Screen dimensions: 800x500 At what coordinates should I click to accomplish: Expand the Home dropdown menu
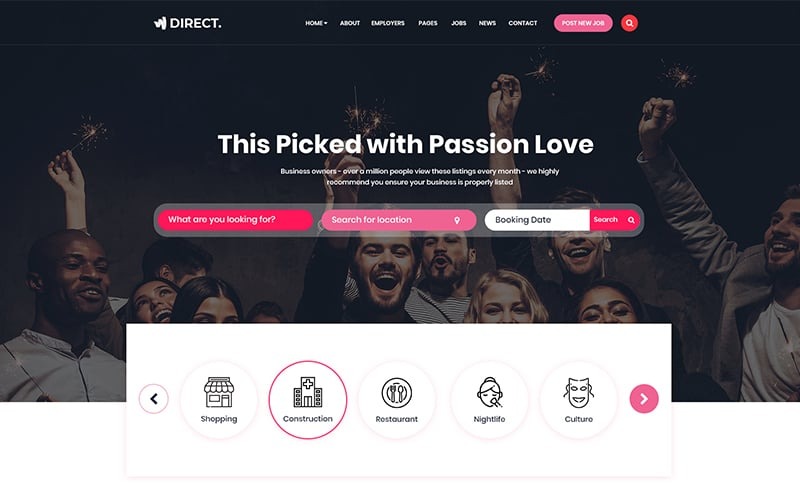pos(316,23)
